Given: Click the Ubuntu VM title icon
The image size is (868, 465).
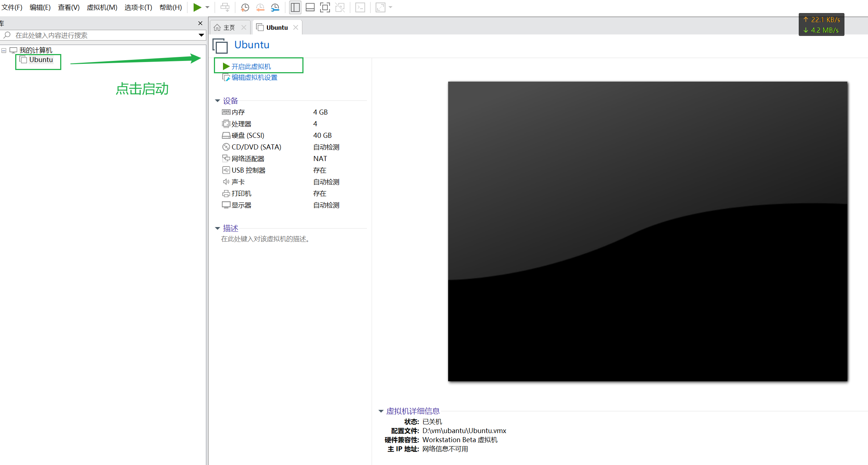Looking at the screenshot, I should coord(220,46).
